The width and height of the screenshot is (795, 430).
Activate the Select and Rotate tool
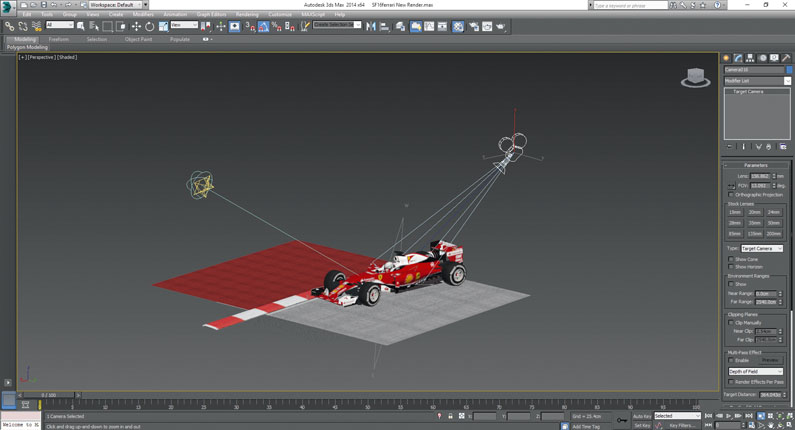(150, 26)
